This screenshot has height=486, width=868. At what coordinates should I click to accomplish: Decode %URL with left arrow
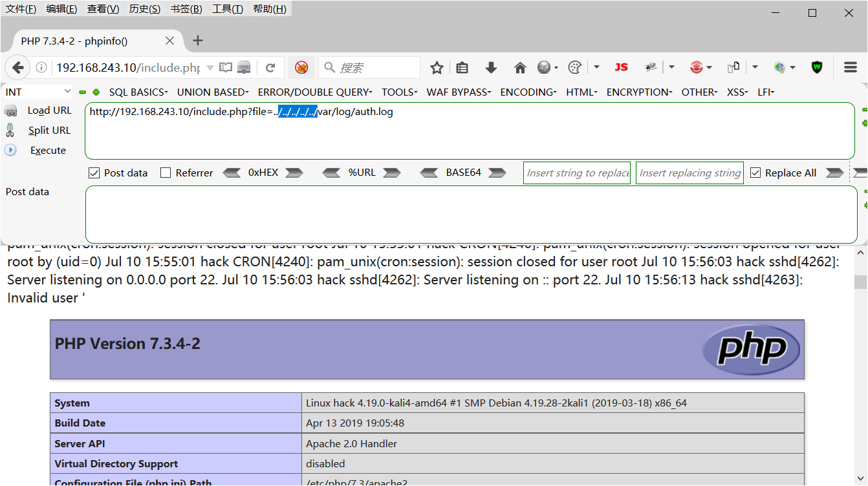tap(331, 173)
